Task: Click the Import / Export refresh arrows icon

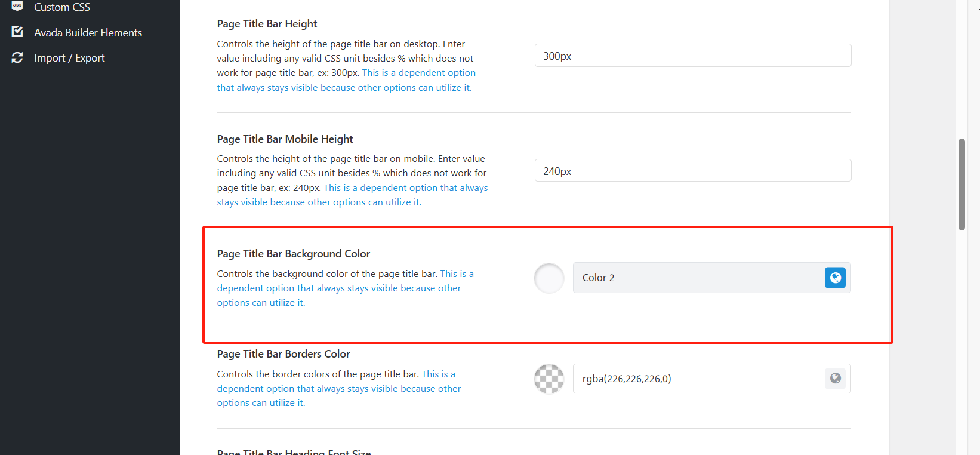Action: click(17, 57)
